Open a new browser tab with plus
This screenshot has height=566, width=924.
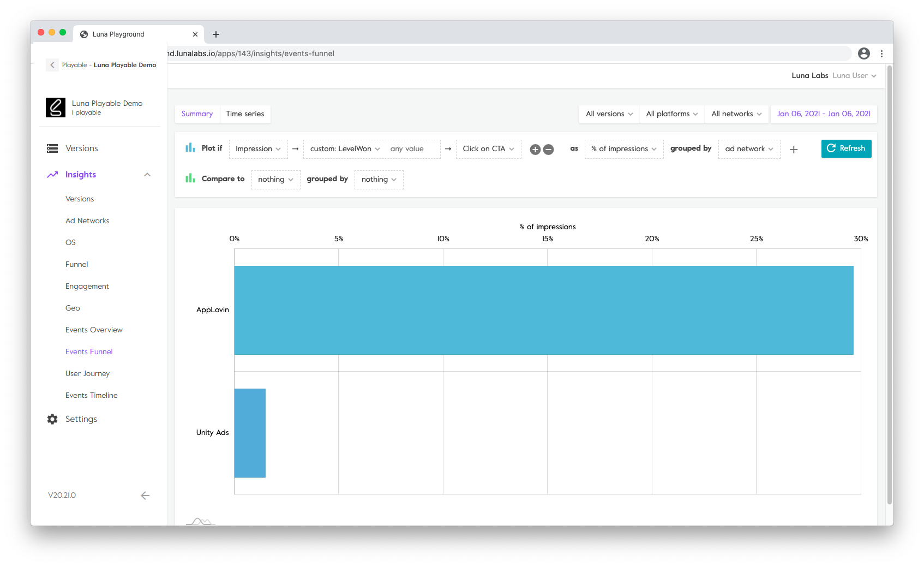pyautogui.click(x=216, y=34)
